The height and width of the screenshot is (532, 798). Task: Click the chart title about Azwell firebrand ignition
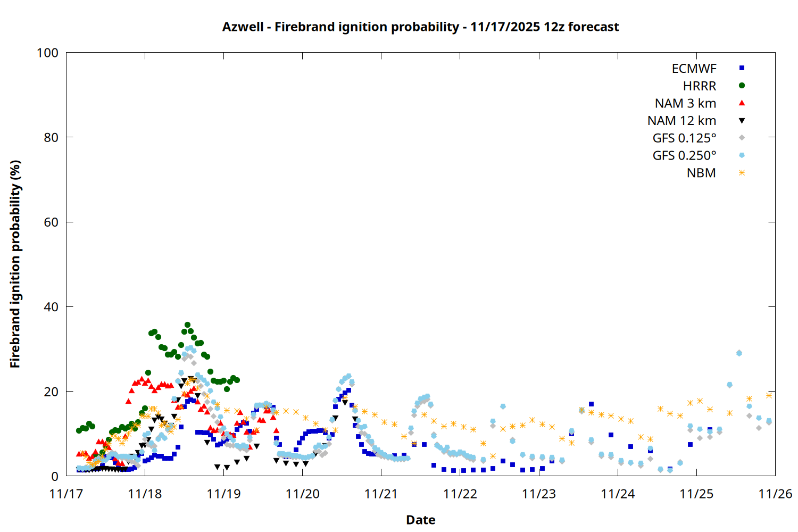[x=420, y=27]
